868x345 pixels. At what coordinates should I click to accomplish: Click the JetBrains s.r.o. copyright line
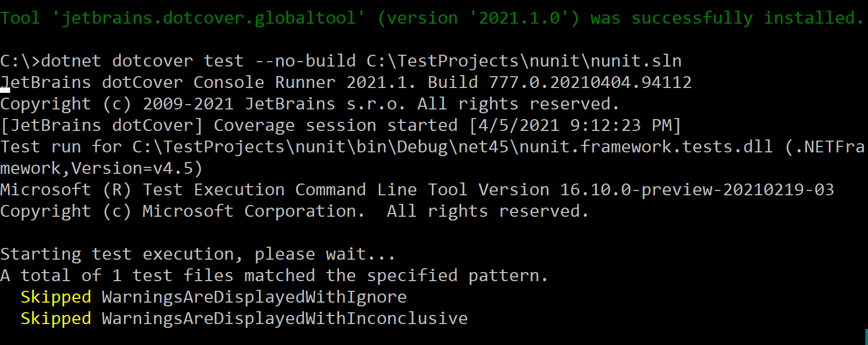309,104
